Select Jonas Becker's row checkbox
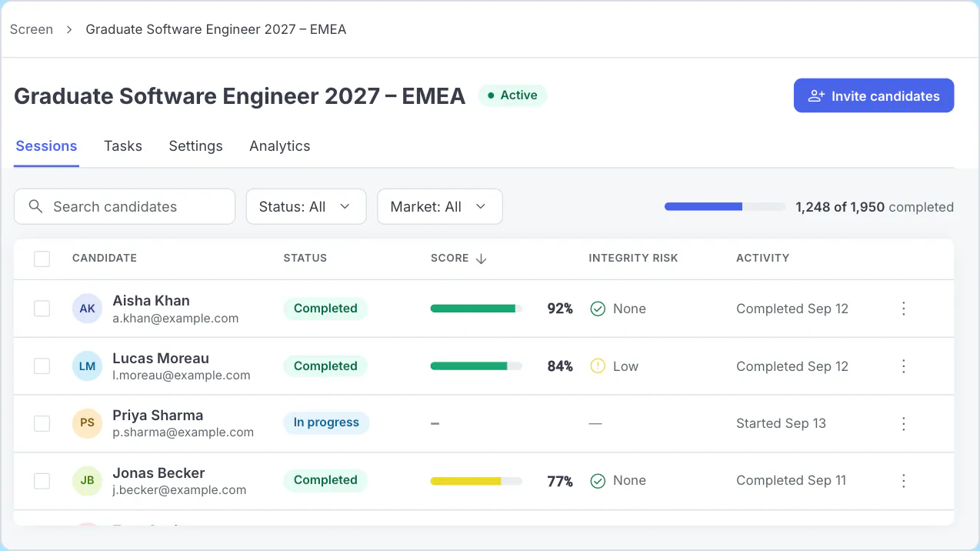980x551 pixels. coord(42,481)
